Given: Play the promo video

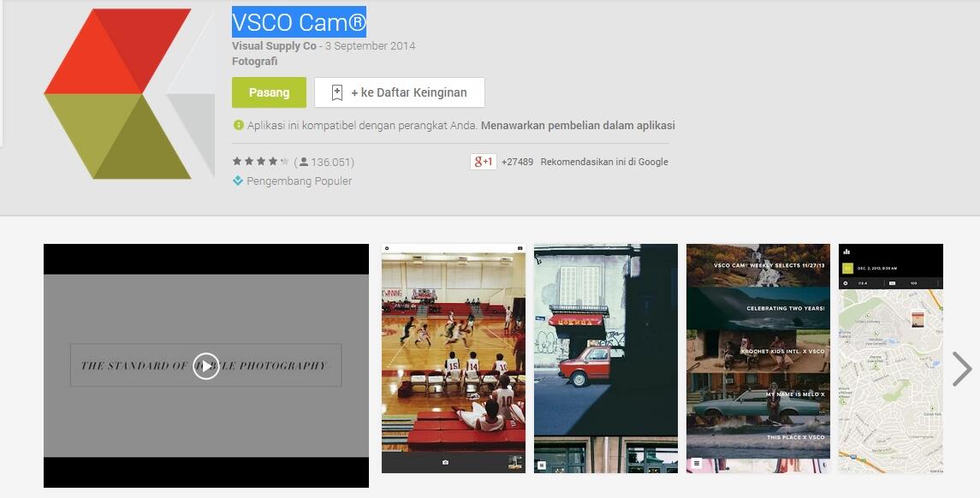Looking at the screenshot, I should (x=205, y=365).
